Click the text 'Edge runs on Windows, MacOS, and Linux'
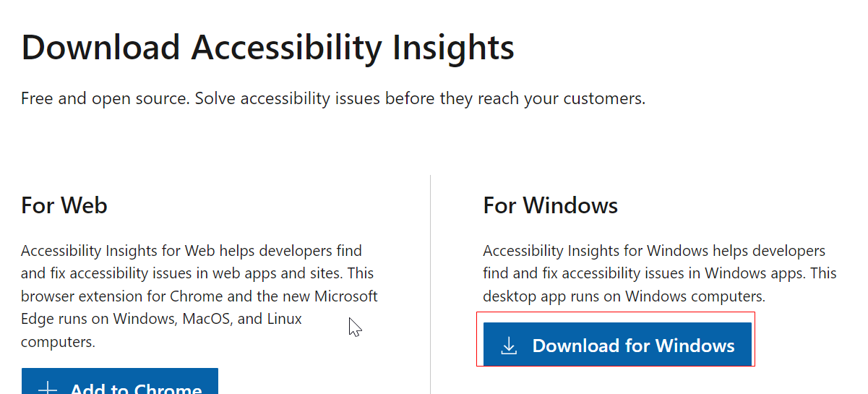The image size is (868, 394). 162,319
